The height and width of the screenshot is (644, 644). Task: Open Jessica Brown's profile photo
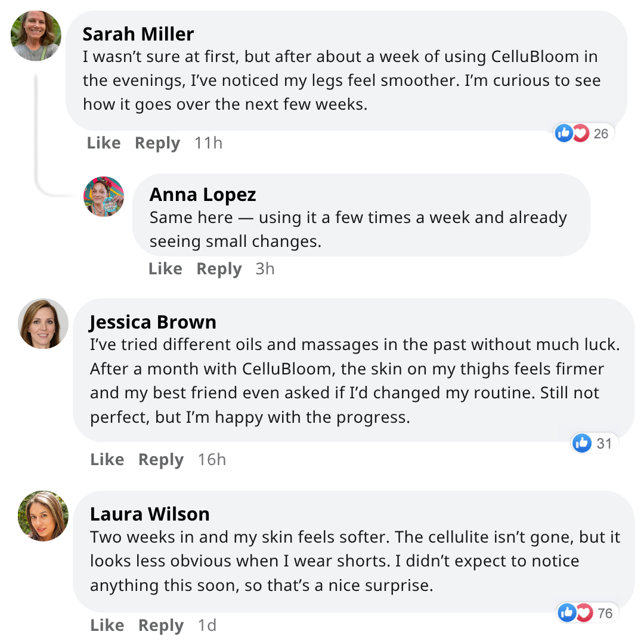pos(44,324)
